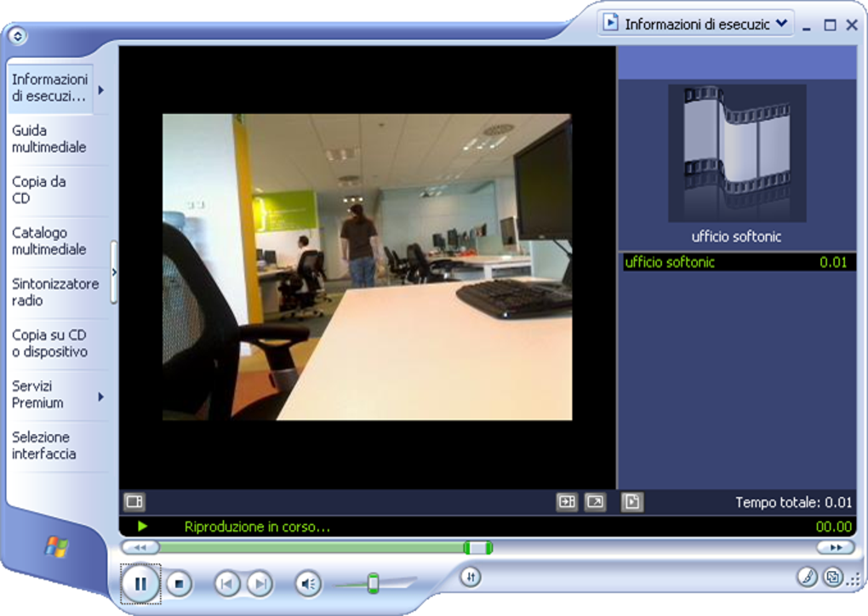Pause playback with the pause button
Viewport: 868px width, 616px height.
pyautogui.click(x=140, y=584)
